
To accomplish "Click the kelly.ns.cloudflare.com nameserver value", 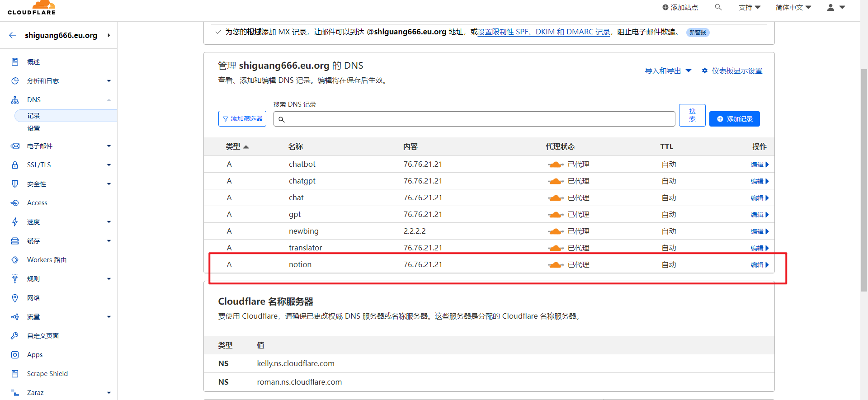I will [296, 363].
